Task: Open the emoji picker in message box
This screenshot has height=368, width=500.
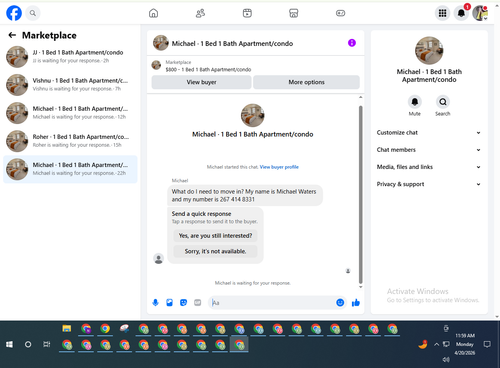Action: (x=340, y=303)
